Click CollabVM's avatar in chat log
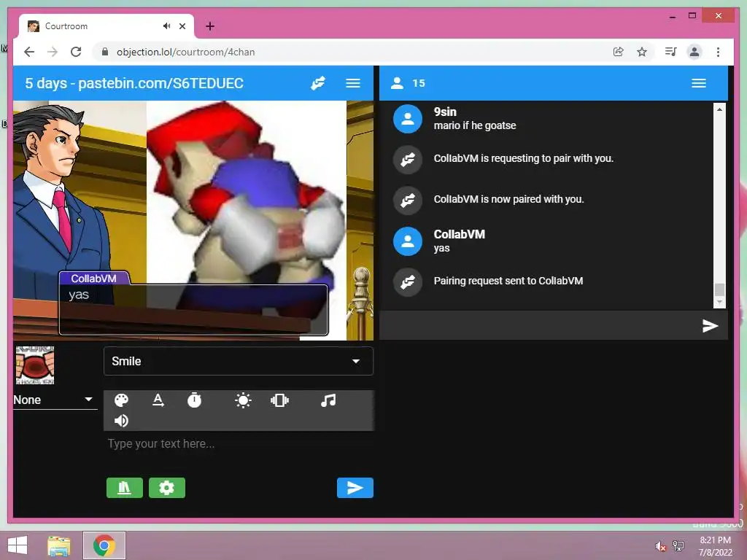Screen dimensions: 747x560 [x=407, y=241]
